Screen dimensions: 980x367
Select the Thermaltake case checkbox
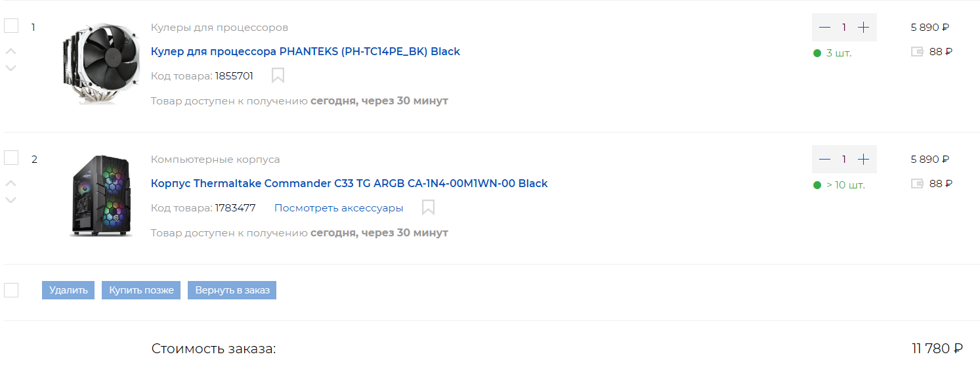coord(11,158)
